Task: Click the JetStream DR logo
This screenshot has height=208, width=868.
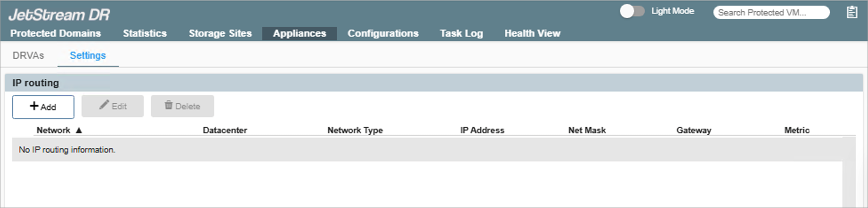Action: point(59,15)
